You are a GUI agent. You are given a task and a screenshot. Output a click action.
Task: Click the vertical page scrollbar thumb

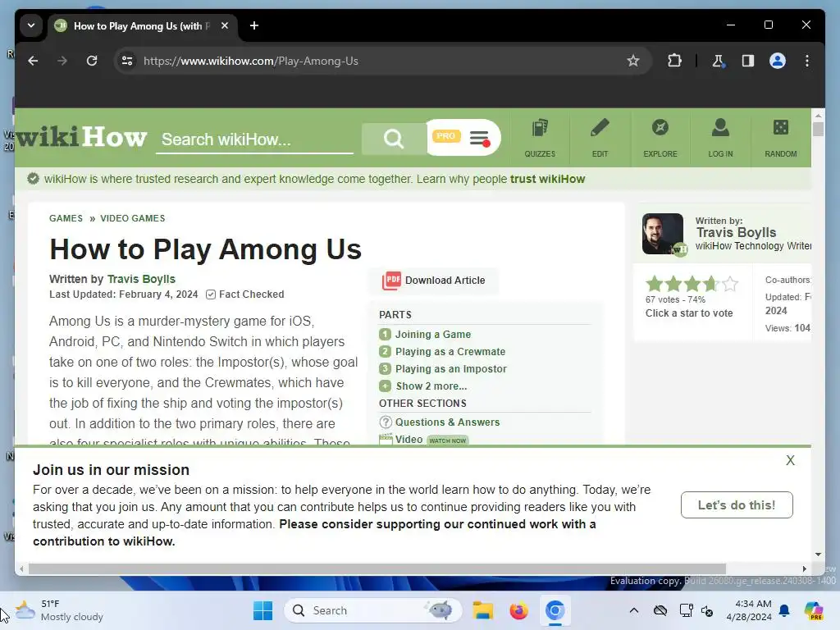point(818,129)
